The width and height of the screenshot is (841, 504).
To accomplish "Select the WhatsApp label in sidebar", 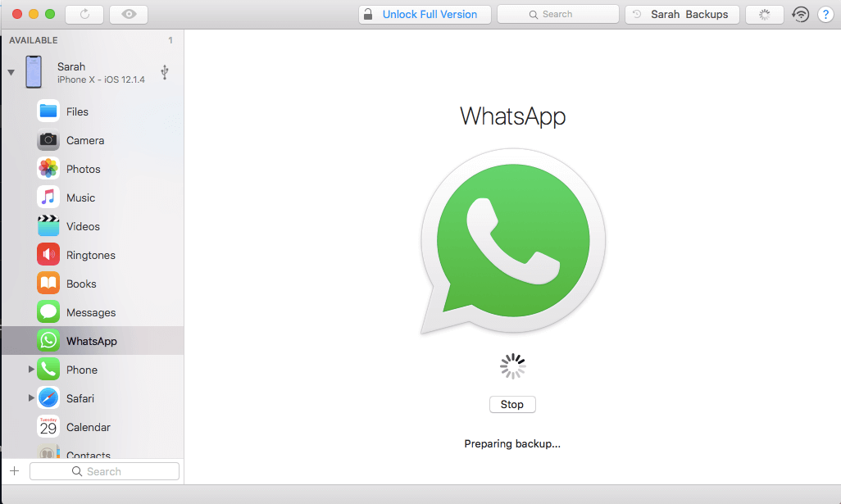I will click(x=92, y=341).
